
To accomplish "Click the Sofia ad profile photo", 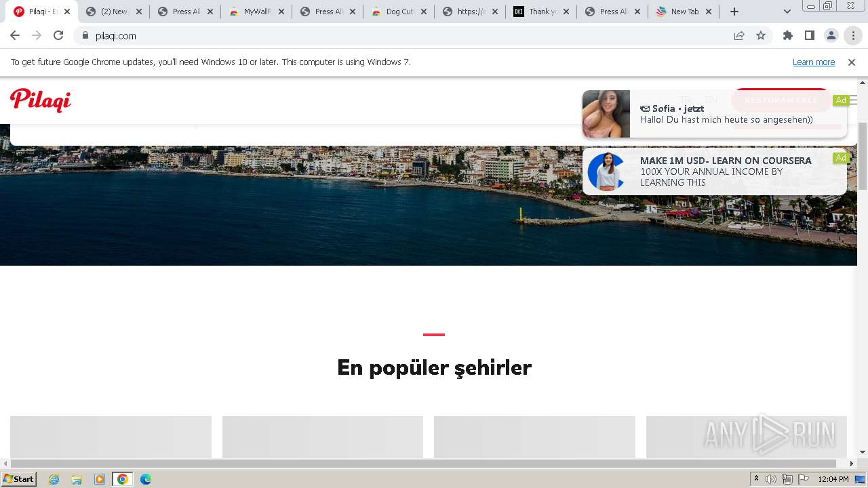I will (606, 114).
